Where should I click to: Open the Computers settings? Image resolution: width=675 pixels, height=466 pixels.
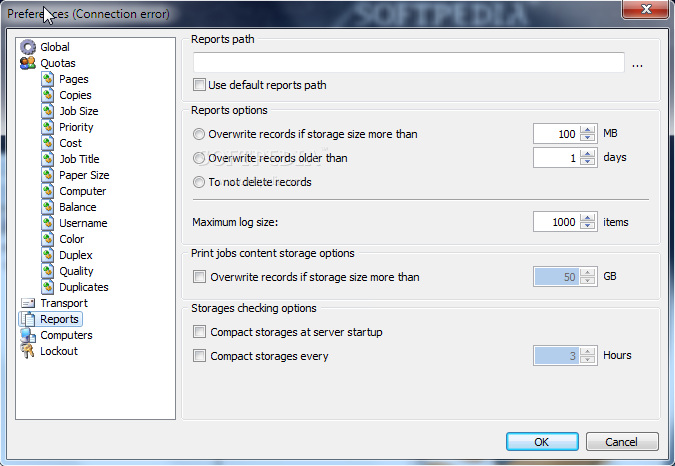coord(66,335)
